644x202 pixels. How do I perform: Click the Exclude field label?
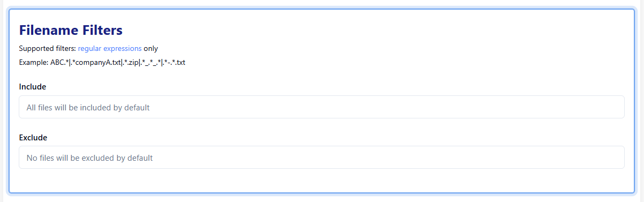coord(33,138)
